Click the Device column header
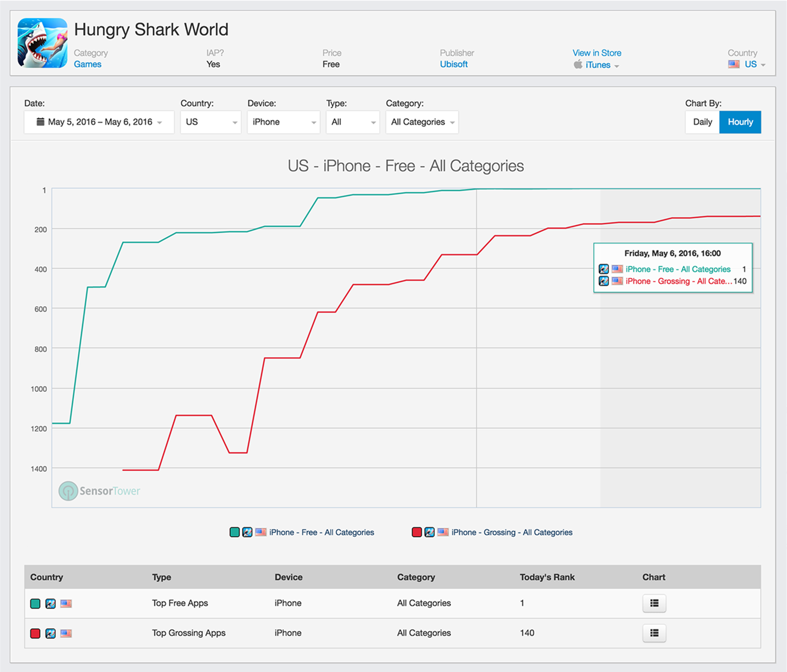The width and height of the screenshot is (787, 672). tap(289, 577)
